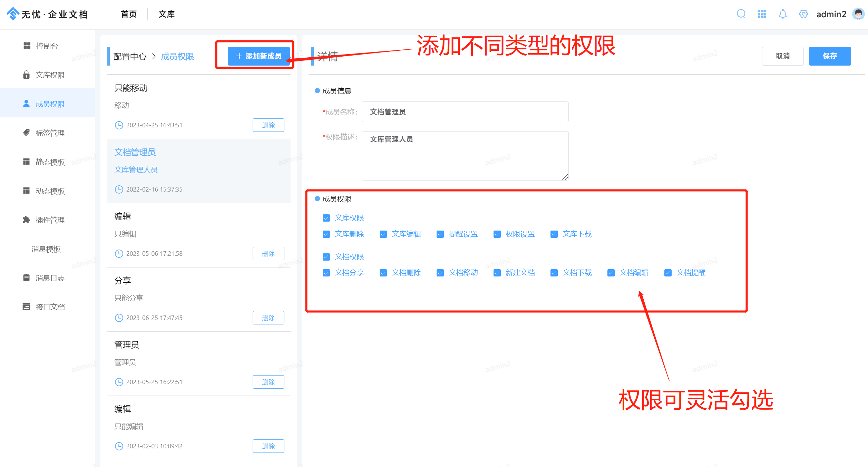Open 文库权限 in sidebar menu
Viewport: 868px width, 467px height.
[50, 75]
